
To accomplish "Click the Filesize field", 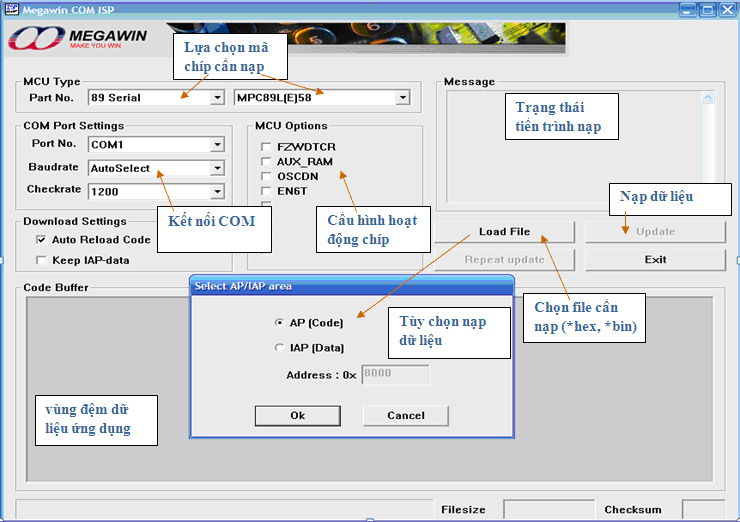I will [549, 509].
